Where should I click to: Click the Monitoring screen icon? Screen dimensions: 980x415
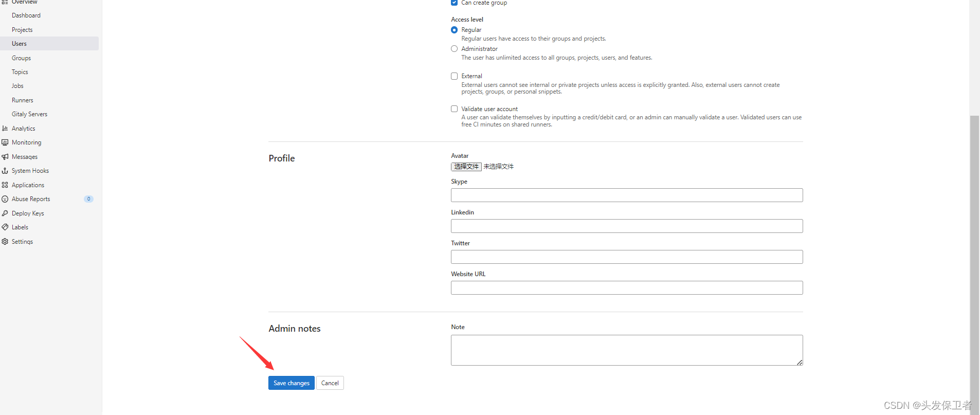5,142
